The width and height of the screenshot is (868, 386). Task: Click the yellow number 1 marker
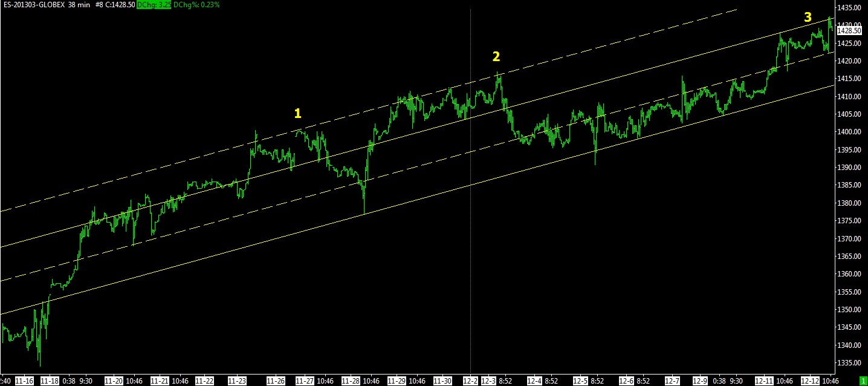(297, 113)
